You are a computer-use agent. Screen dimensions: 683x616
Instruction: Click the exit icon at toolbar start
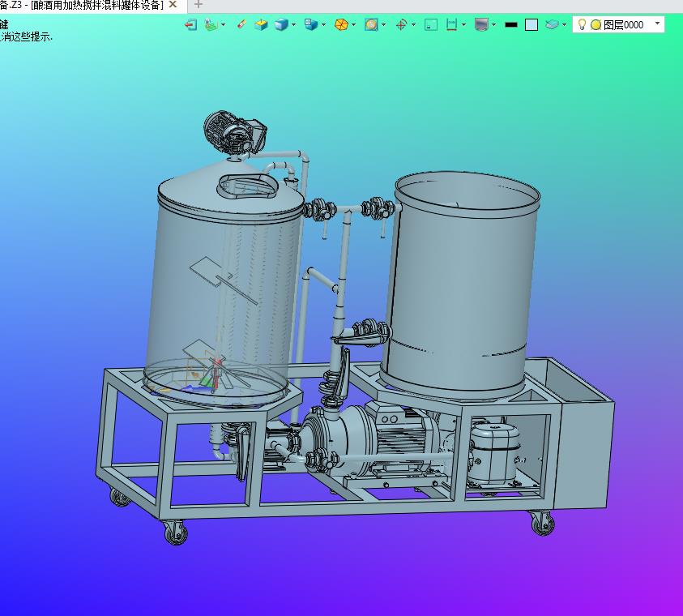[190, 24]
